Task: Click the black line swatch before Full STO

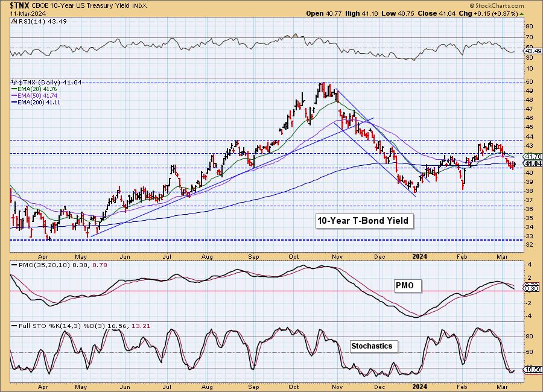Action: tap(14, 326)
